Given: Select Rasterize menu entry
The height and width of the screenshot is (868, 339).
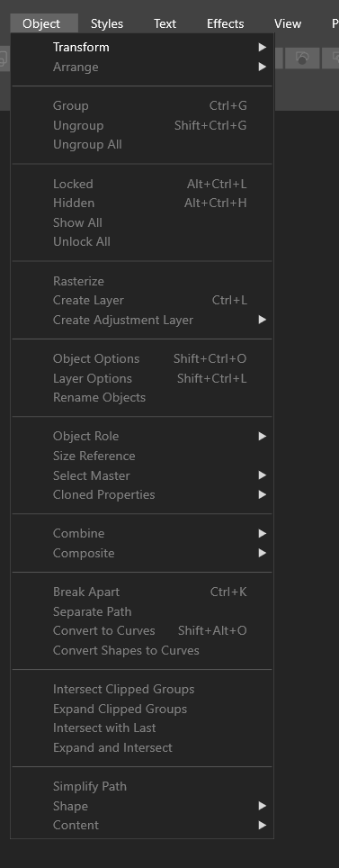Looking at the screenshot, I should point(142,281).
